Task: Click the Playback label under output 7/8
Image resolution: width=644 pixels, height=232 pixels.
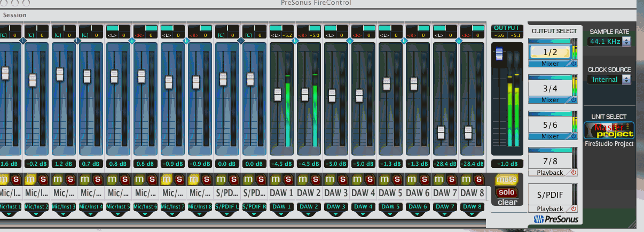Action: (x=550, y=173)
